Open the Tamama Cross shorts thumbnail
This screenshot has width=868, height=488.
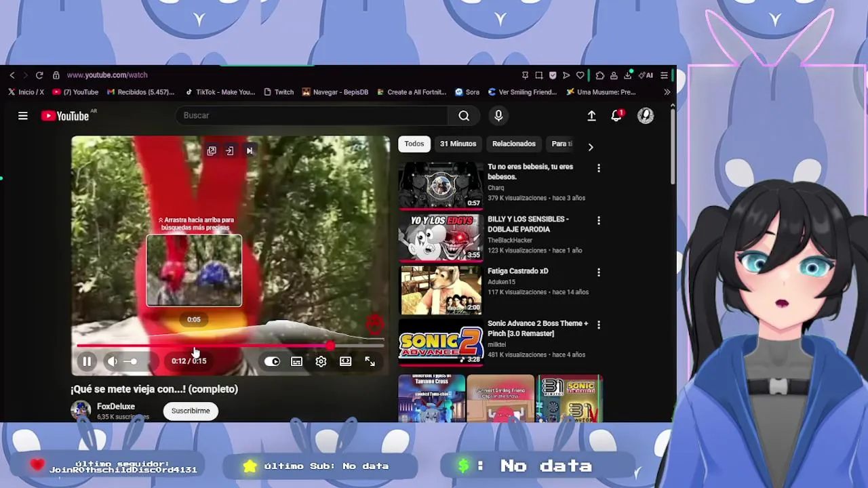coord(431,399)
